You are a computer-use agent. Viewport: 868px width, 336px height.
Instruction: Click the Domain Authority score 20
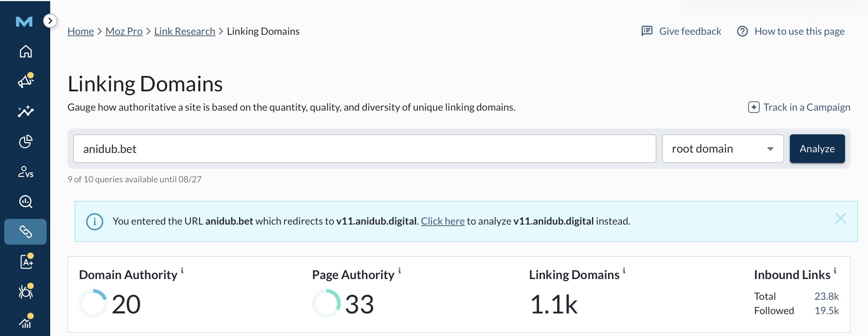tap(126, 304)
